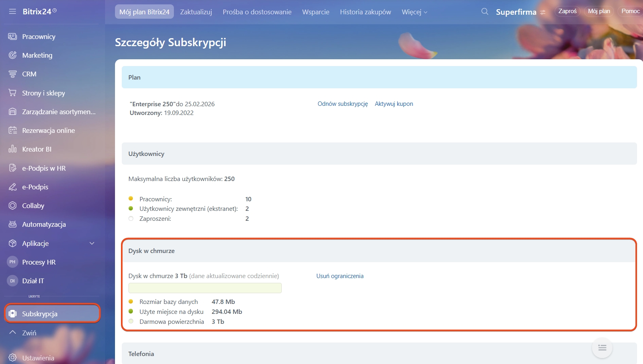Click the Mój plan header button
The width and height of the screenshot is (643, 364).
pyautogui.click(x=599, y=11)
